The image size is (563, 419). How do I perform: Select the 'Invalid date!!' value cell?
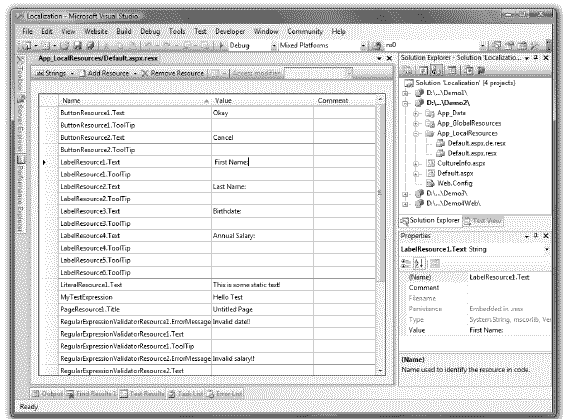pyautogui.click(x=262, y=322)
